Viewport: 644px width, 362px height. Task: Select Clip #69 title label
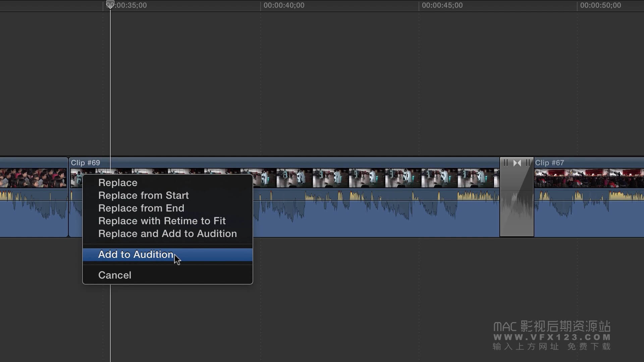tap(86, 163)
